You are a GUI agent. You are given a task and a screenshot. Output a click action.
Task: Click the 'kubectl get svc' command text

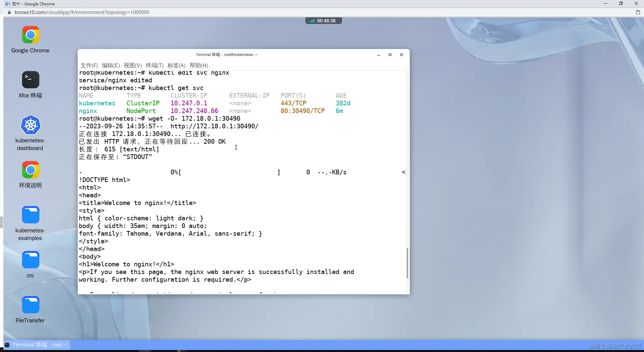coord(176,88)
